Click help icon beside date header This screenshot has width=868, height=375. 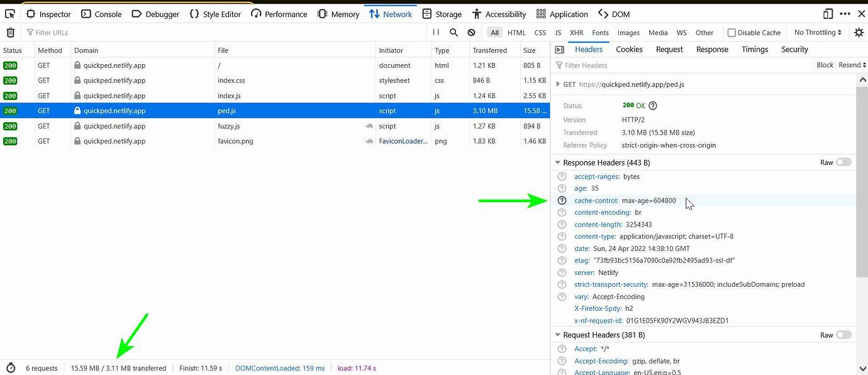pyautogui.click(x=562, y=249)
